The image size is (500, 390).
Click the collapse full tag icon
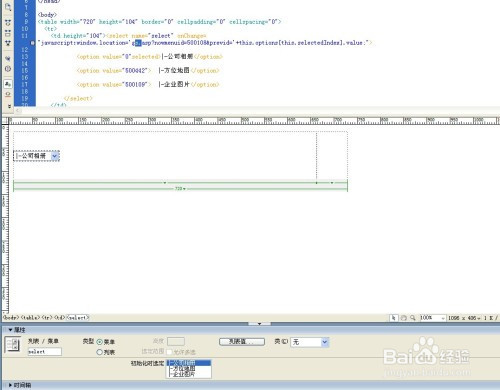pyautogui.click(x=8, y=23)
